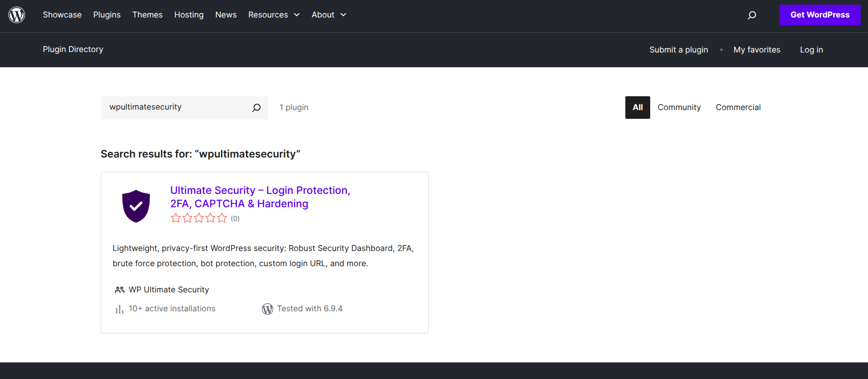Click the Tested with 6.9.4 text
This screenshot has height=379, width=868.
point(310,309)
